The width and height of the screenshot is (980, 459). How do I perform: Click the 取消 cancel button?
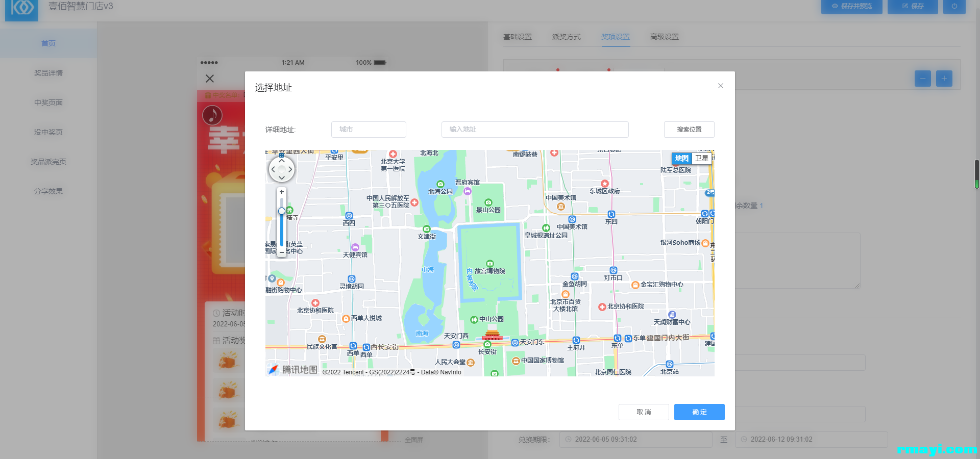coord(644,412)
